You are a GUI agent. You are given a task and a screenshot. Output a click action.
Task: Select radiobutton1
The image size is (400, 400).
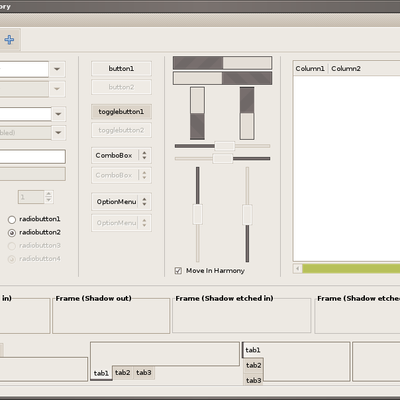[x=12, y=219]
